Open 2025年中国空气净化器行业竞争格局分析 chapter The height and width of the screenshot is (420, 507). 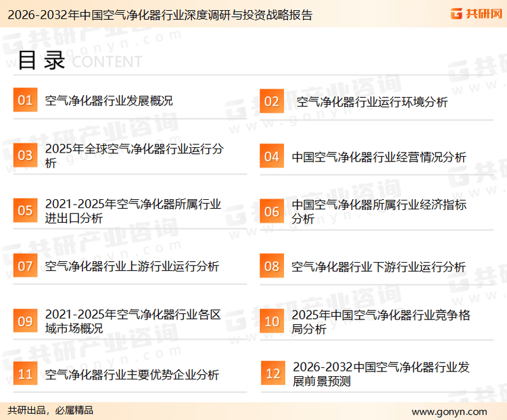381,322
